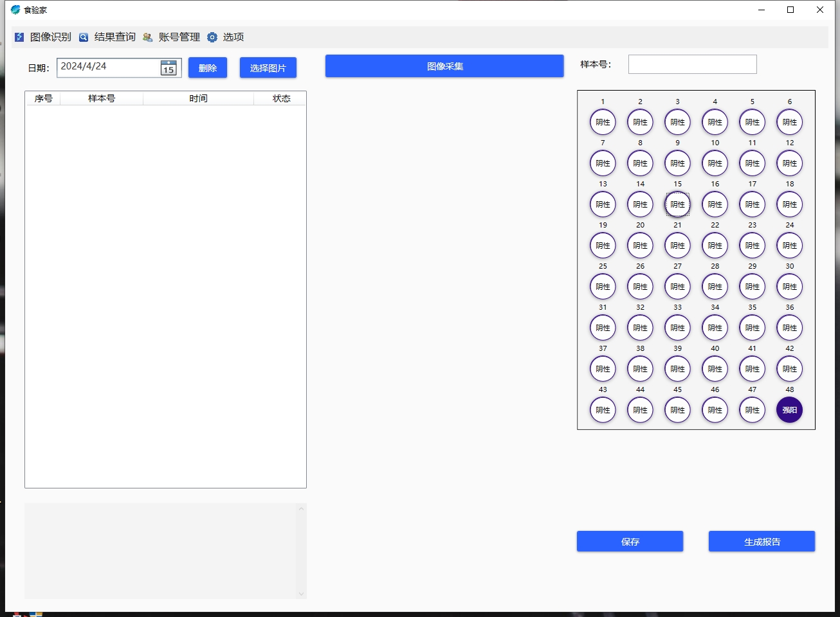The height and width of the screenshot is (617, 840).
Task: Sort by the 样本号 column header
Action: pos(102,98)
